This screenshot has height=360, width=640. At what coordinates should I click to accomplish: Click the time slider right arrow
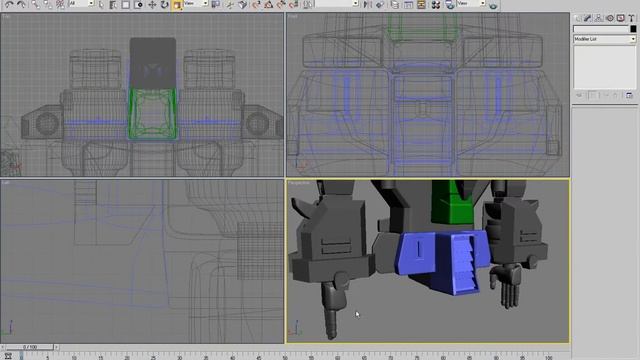56,347
